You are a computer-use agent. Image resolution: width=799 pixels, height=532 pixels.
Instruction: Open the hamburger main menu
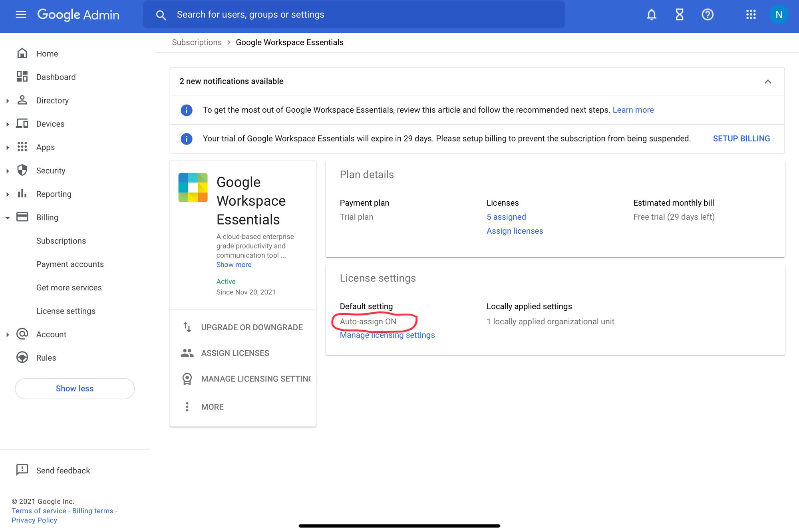[x=21, y=15]
